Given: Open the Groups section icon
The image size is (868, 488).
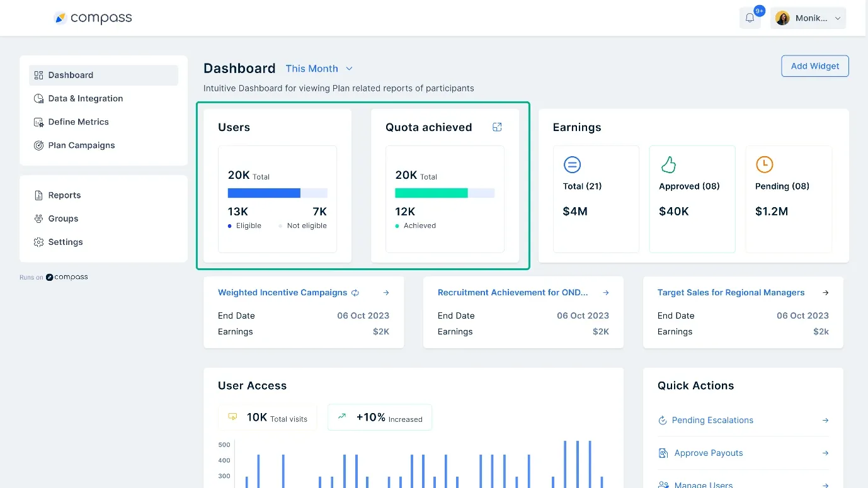Looking at the screenshot, I should pos(38,218).
